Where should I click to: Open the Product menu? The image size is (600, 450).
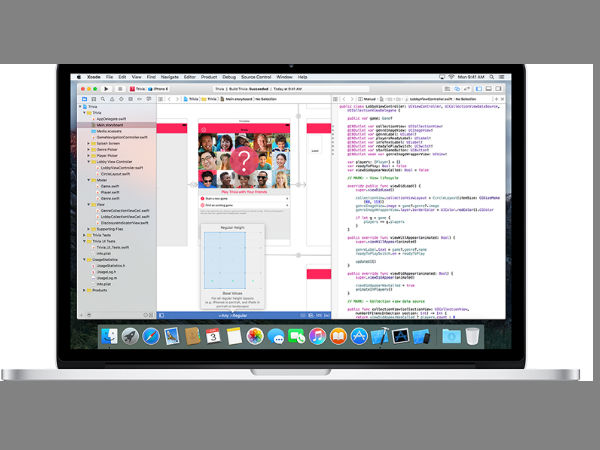(208, 77)
